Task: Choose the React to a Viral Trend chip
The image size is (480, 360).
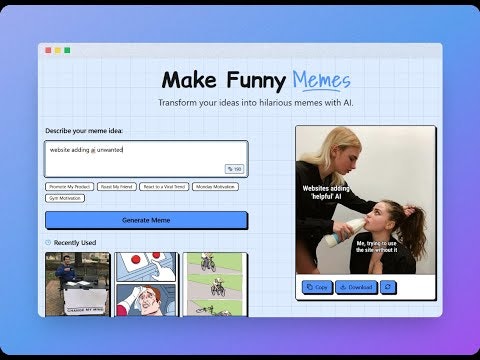Action: click(x=164, y=187)
